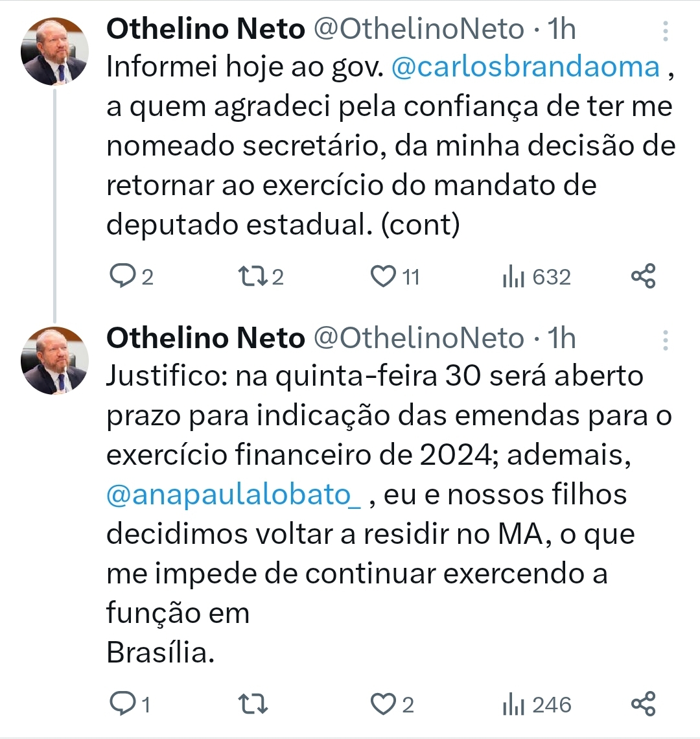
Task: Retweet the first tweet by Othelino Neto
Action: [252, 277]
